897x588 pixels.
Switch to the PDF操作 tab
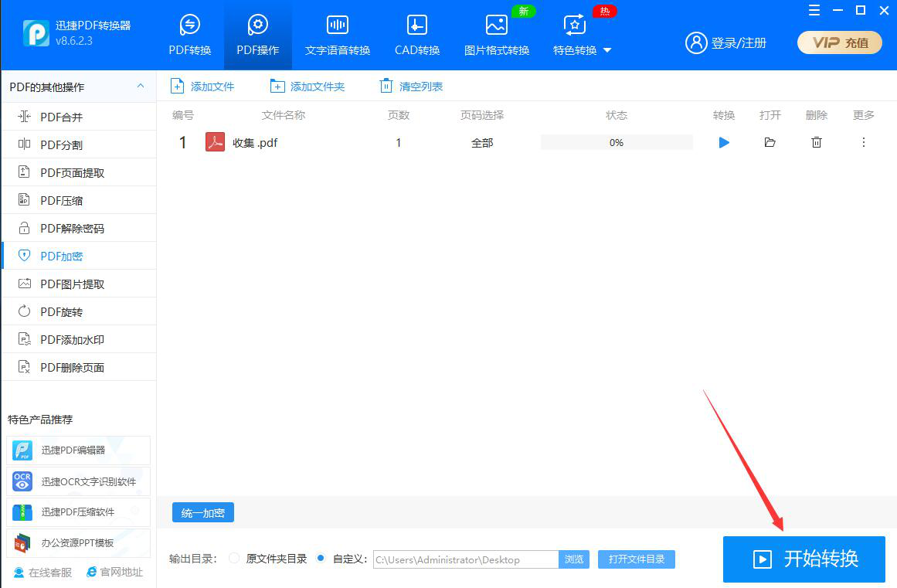(x=258, y=35)
